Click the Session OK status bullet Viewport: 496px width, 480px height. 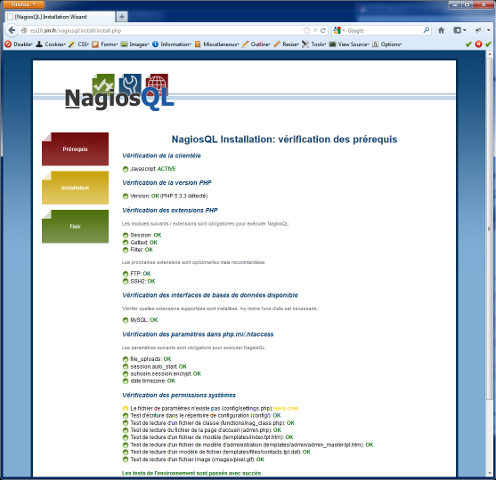pos(125,235)
